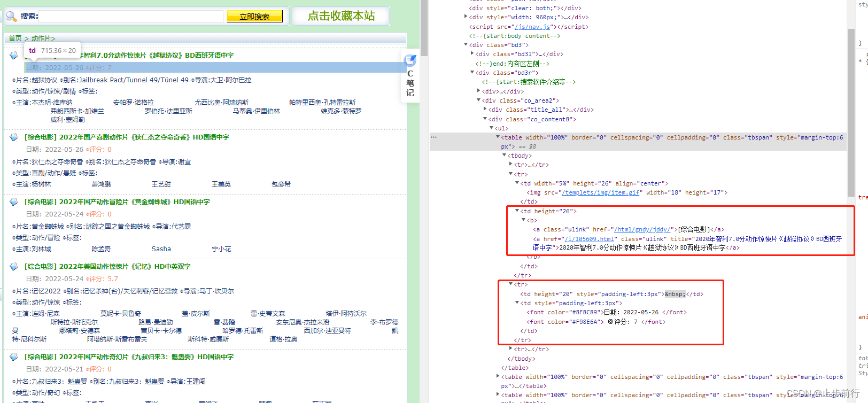This screenshot has width=868, height=403.
Task: Expand the second table tbspan node
Action: coord(498,377)
